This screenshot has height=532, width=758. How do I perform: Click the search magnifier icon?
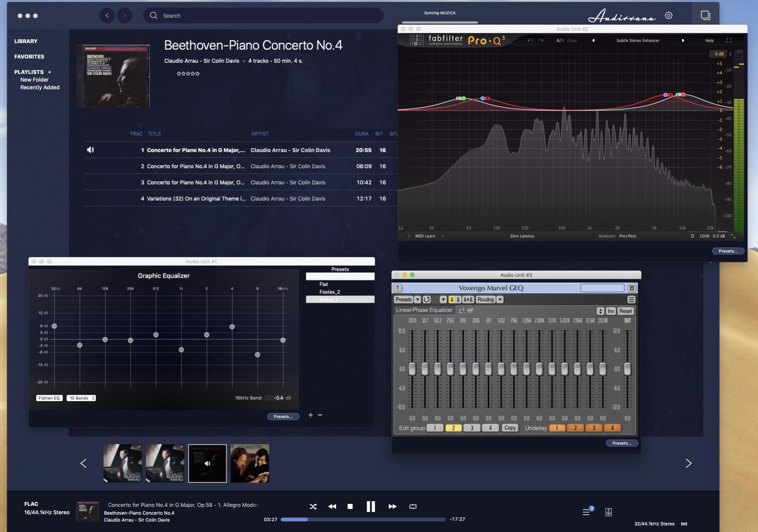click(x=154, y=15)
